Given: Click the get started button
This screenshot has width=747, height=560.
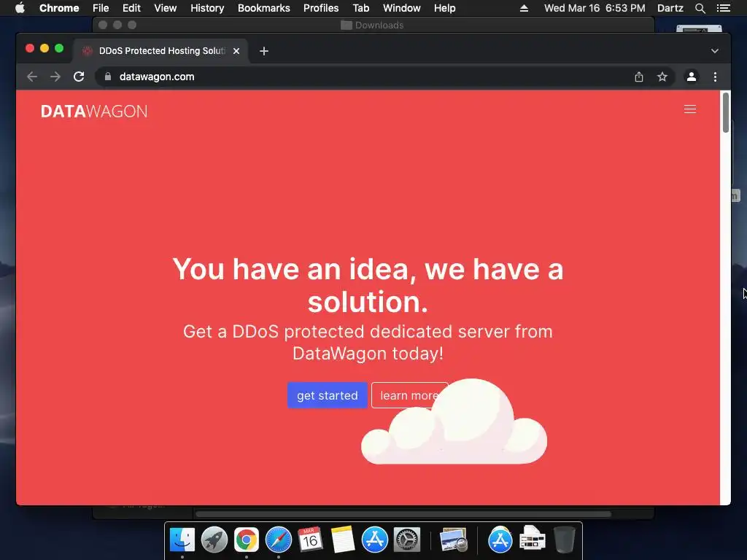Looking at the screenshot, I should (x=328, y=395).
